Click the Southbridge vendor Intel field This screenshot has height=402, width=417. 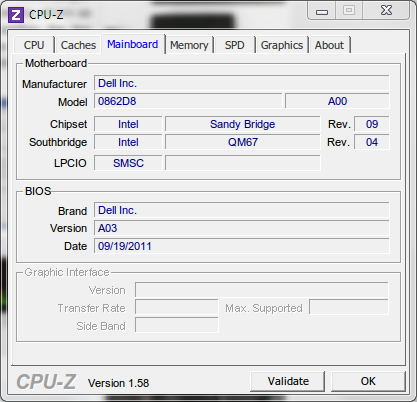[x=128, y=142]
